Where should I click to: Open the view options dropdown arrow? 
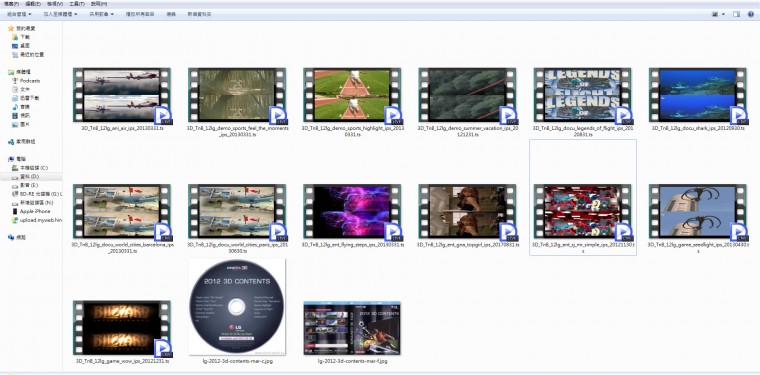coord(724,14)
